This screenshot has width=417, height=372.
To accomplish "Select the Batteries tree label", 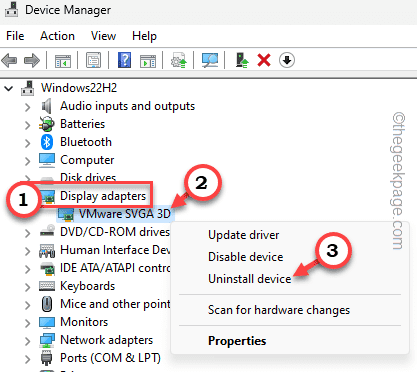I will click(82, 124).
